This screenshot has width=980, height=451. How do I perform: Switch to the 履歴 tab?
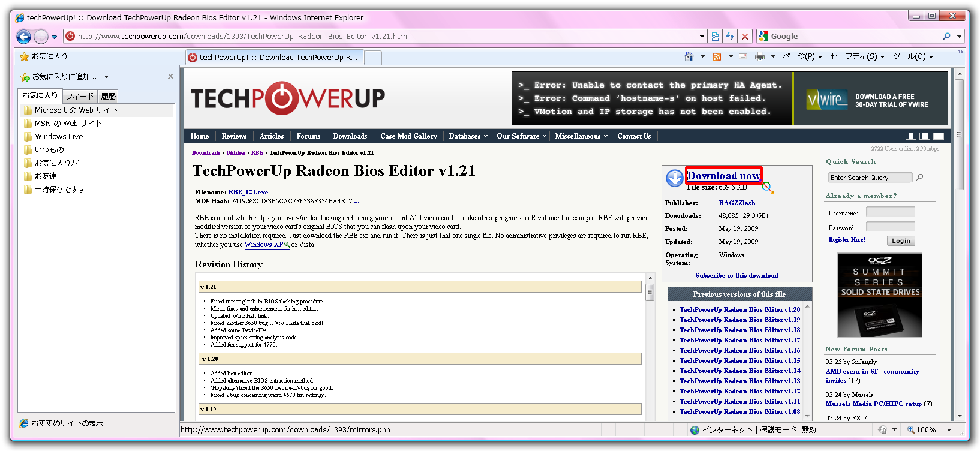click(x=109, y=96)
